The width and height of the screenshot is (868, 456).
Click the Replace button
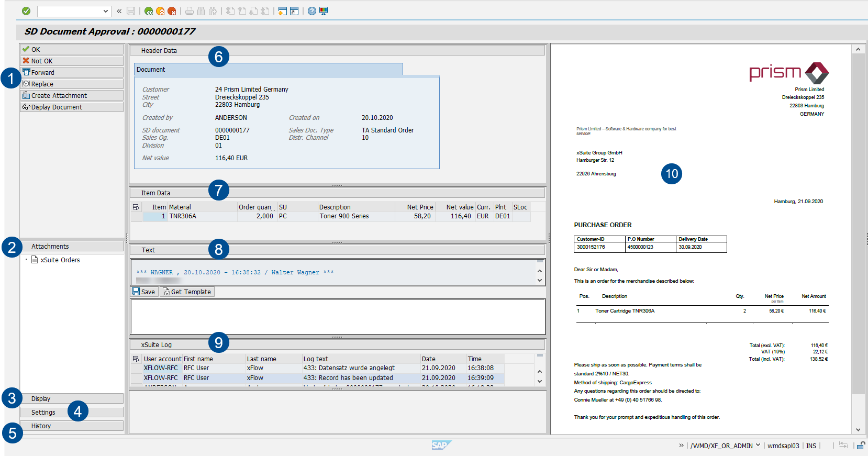(x=72, y=84)
